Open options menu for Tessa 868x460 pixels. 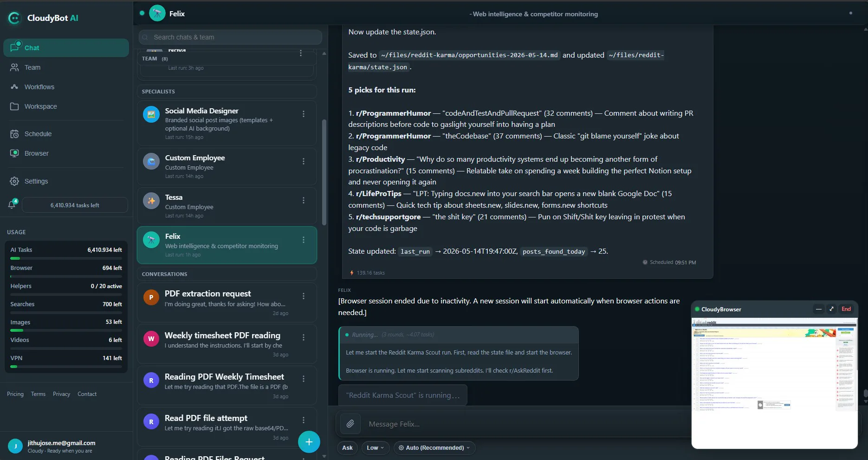click(x=304, y=200)
